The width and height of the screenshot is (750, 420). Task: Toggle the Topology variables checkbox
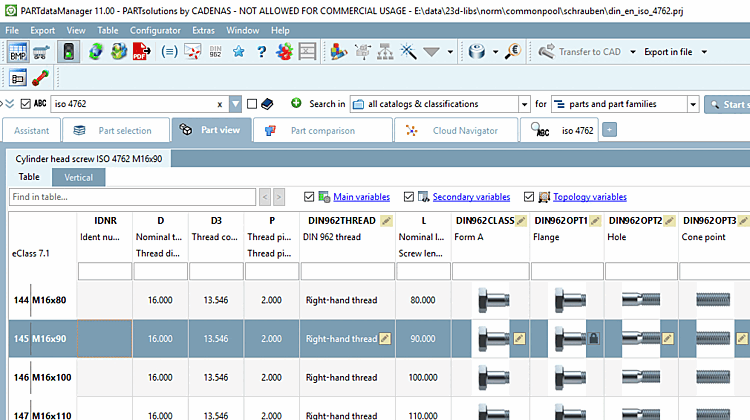point(527,197)
